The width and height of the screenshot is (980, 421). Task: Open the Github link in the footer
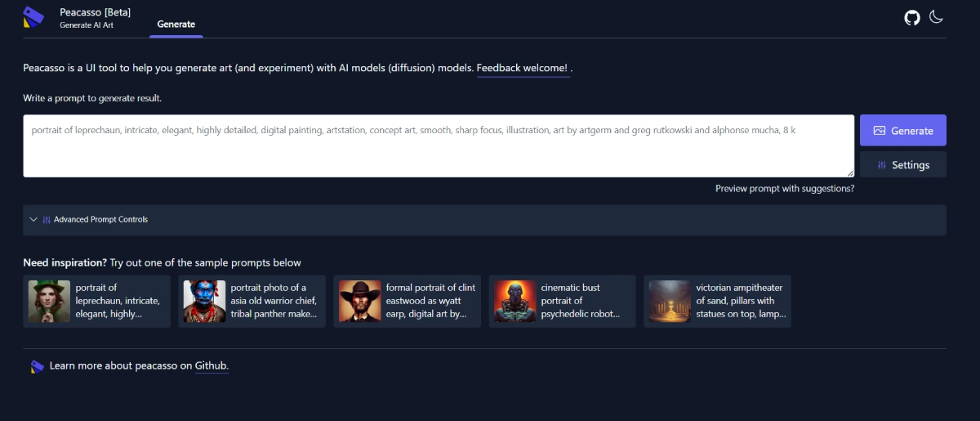pyautogui.click(x=211, y=365)
